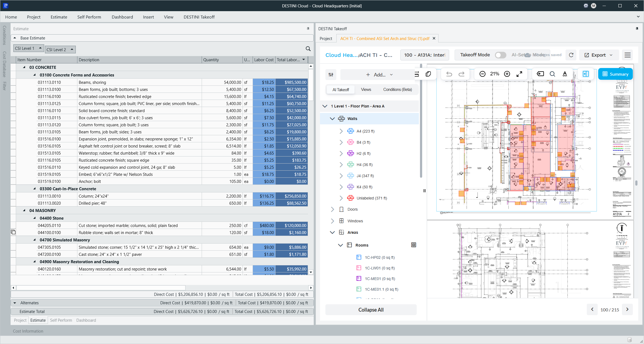Collapse the 03 CONCRETE group
644x344 pixels.
pyautogui.click(x=24, y=67)
